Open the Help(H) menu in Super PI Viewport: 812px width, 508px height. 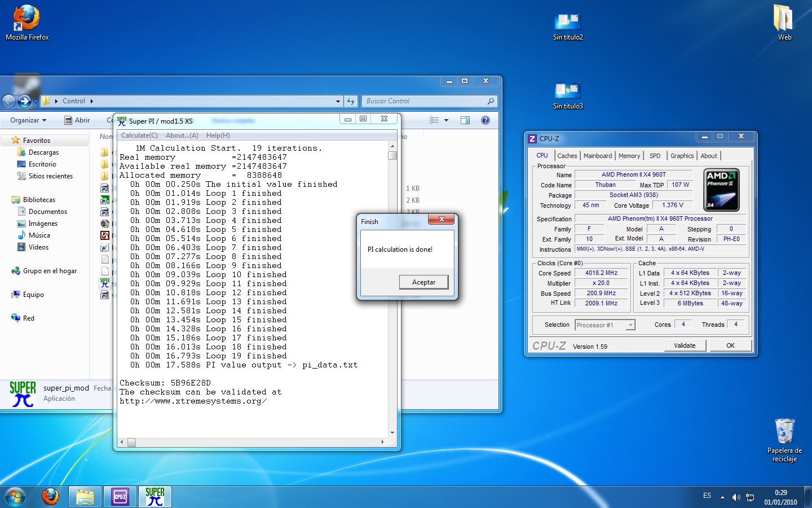coord(218,135)
